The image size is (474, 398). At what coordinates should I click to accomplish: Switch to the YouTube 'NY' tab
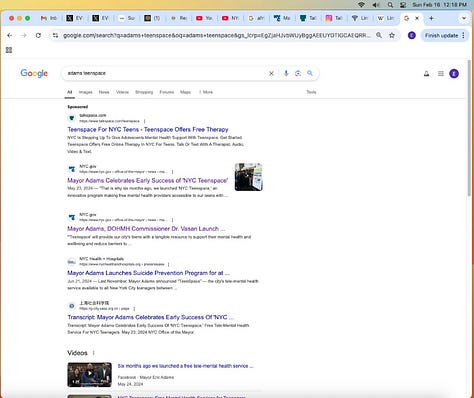(231, 18)
